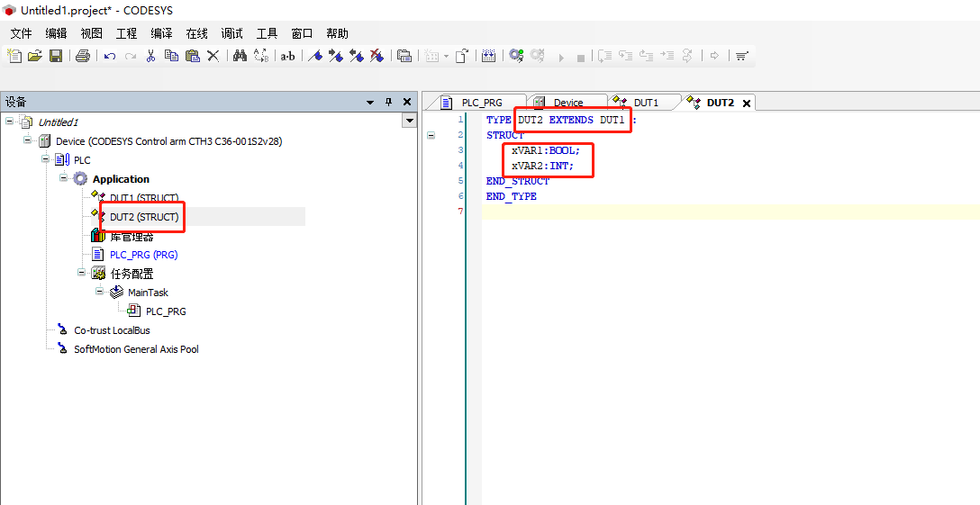This screenshot has height=505, width=980.
Task: Click the Step Over debug icon
Action: pyautogui.click(x=604, y=56)
